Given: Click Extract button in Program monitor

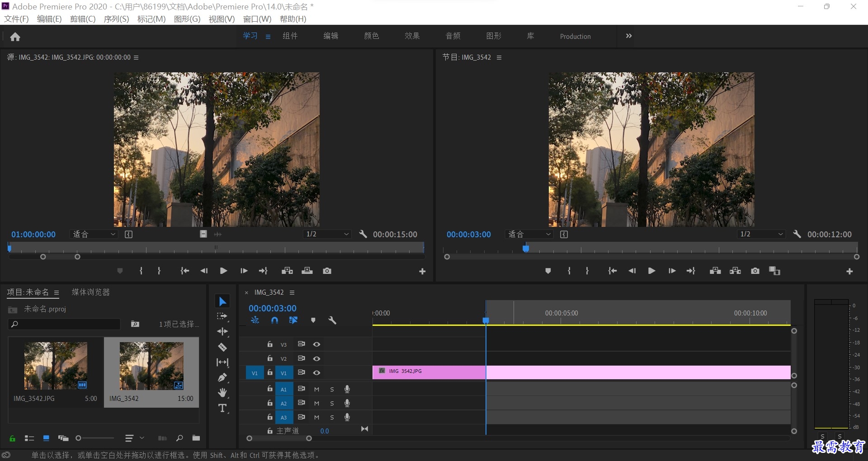Looking at the screenshot, I should click(x=735, y=271).
